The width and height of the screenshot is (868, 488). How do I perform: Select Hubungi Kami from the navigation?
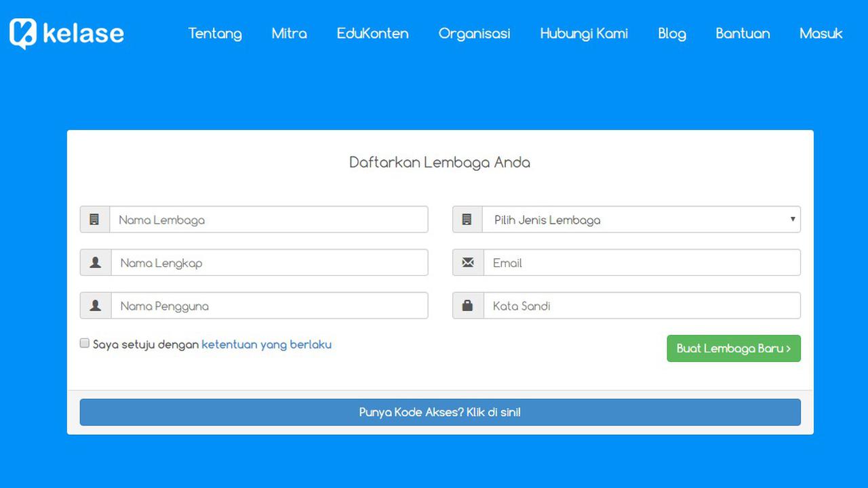click(584, 33)
